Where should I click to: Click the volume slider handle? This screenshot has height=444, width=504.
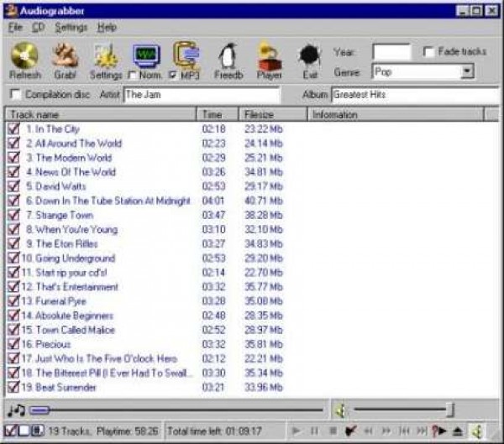[x=450, y=410]
